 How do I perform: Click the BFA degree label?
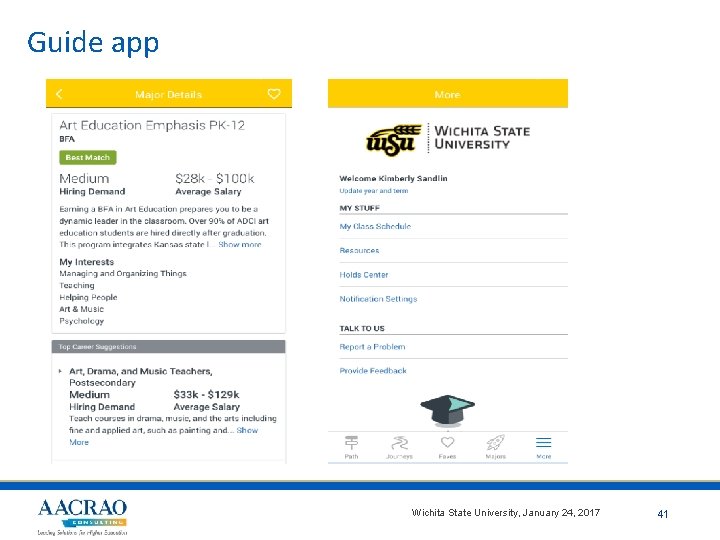coord(67,139)
